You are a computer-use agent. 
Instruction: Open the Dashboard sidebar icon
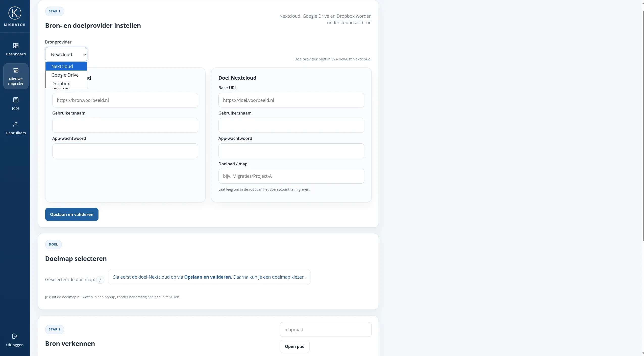[16, 46]
